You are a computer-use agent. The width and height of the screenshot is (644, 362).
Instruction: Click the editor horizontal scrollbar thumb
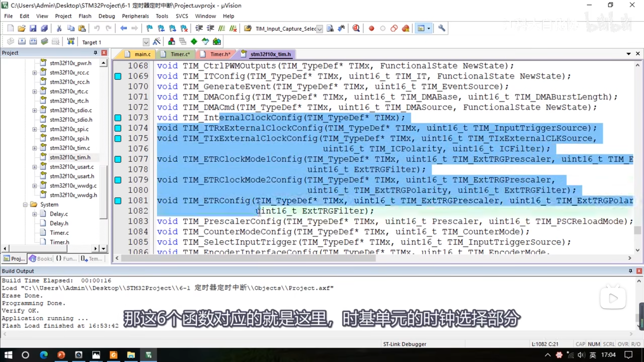[x=248, y=258]
